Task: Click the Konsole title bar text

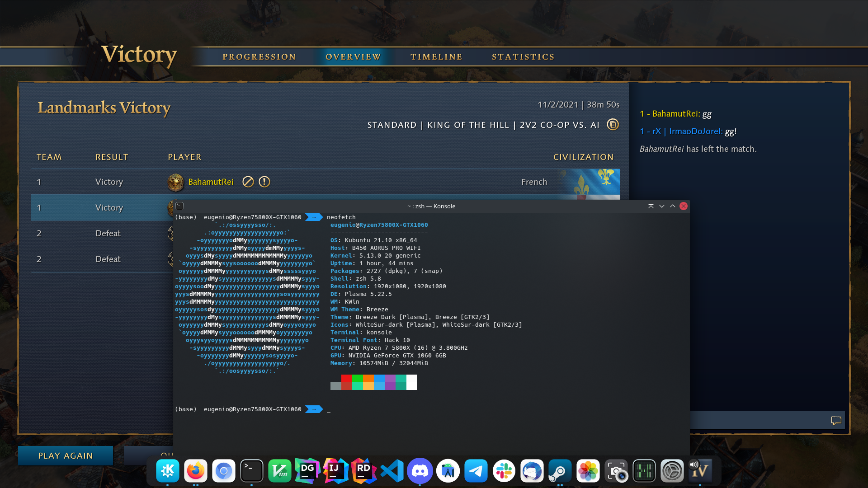Action: (431, 206)
